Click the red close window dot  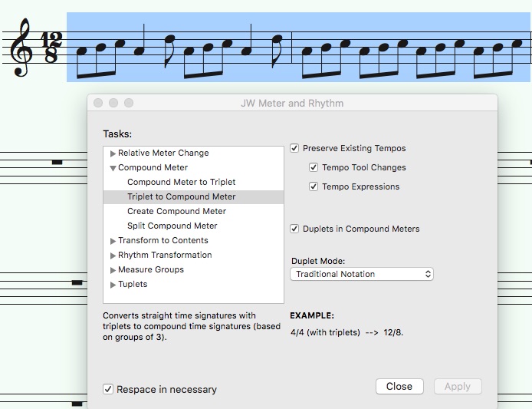[x=98, y=103]
